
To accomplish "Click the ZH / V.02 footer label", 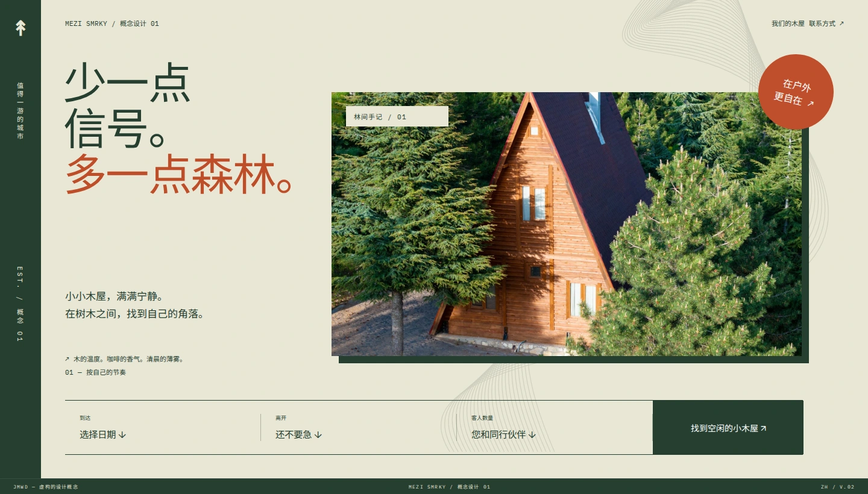I will [x=838, y=487].
